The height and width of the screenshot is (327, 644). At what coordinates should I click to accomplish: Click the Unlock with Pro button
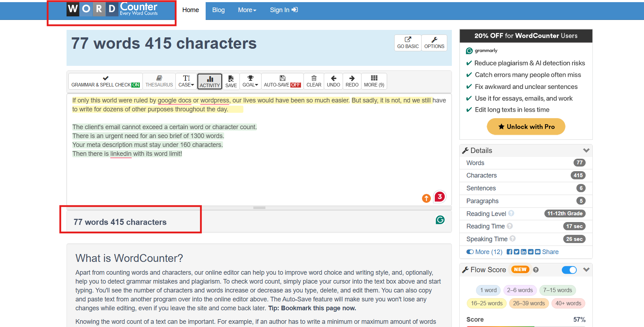[526, 127]
